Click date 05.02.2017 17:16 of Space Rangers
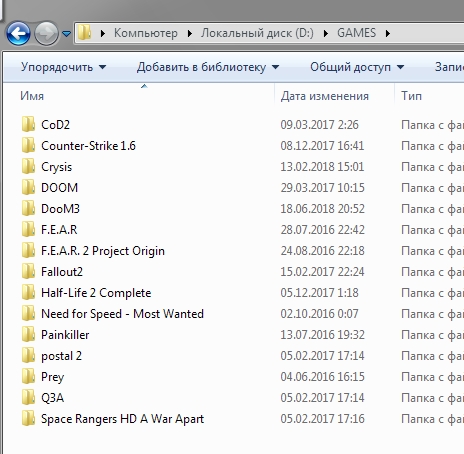The image size is (464, 454). [322, 419]
